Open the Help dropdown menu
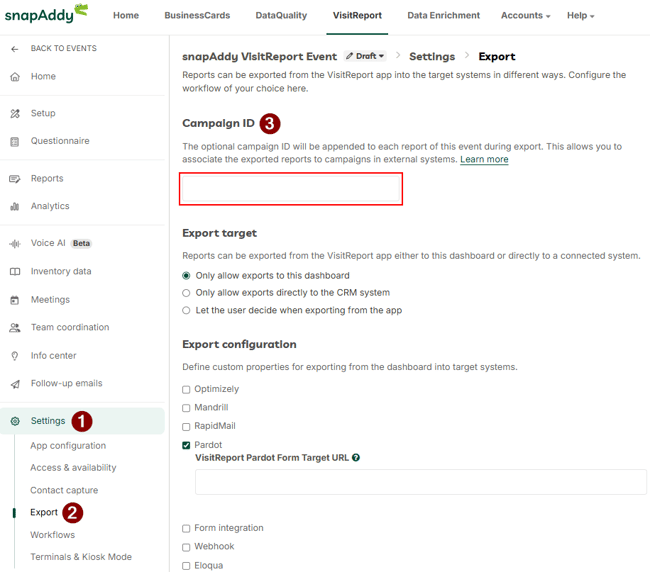 (x=580, y=16)
